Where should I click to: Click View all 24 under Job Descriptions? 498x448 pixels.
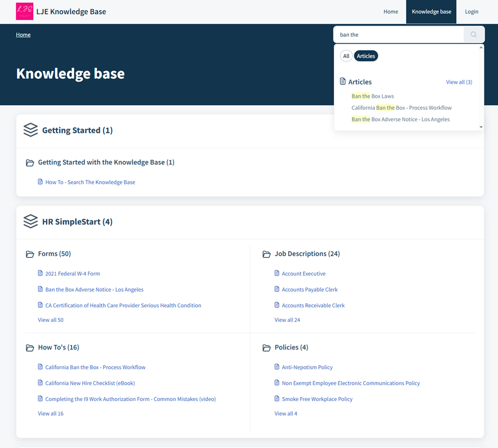click(287, 320)
